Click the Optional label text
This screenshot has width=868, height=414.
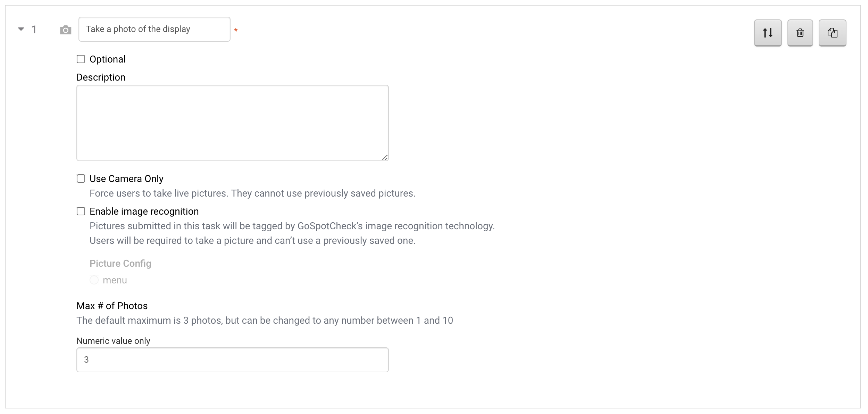pyautogui.click(x=108, y=59)
